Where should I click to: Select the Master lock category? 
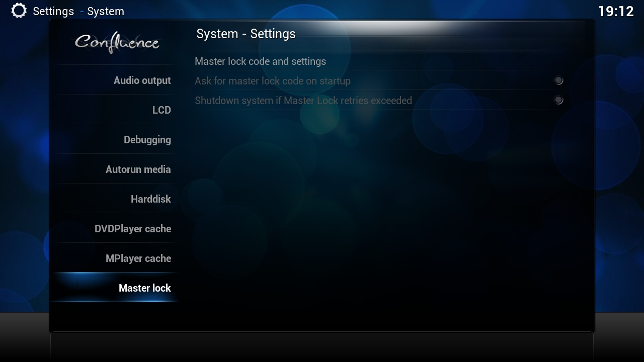tap(115, 288)
